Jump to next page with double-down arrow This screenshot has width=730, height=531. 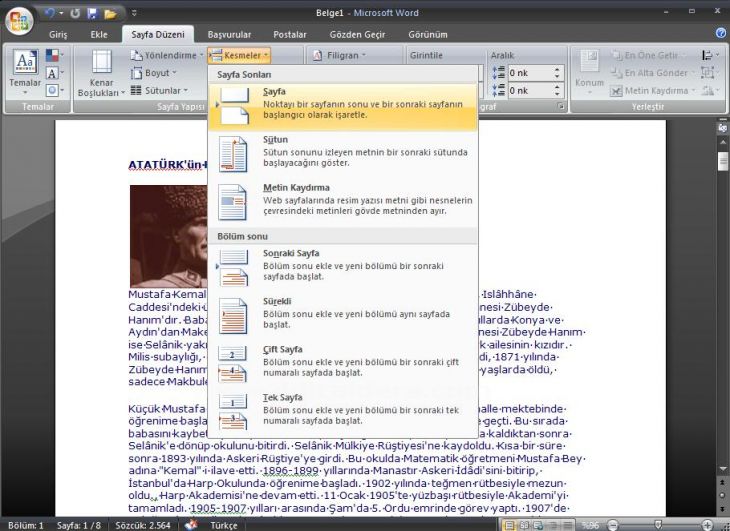[x=723, y=509]
